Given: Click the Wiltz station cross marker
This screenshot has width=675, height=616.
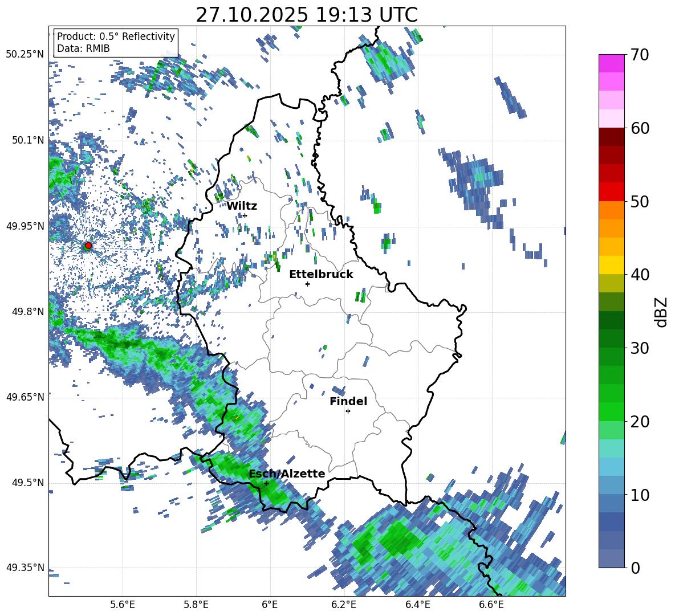Looking at the screenshot, I should (x=245, y=215).
